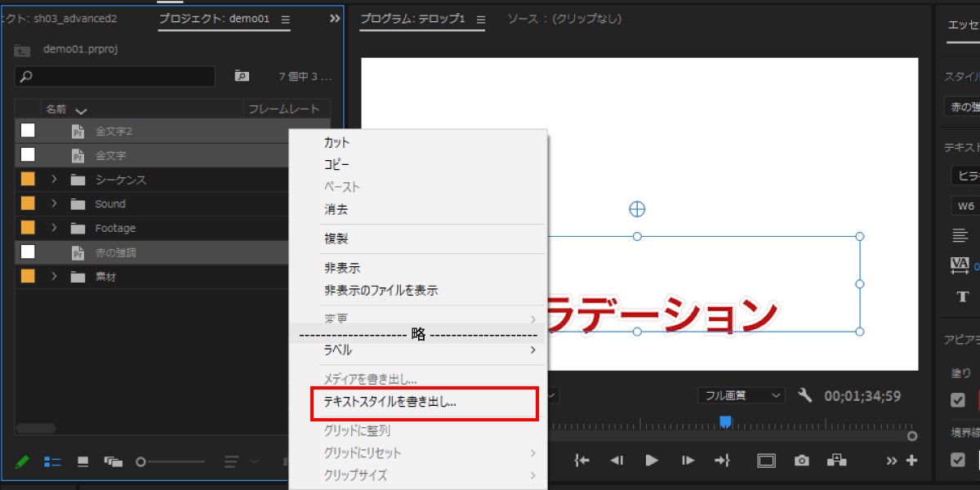Click the safe margins frame icon
The image size is (980, 490).
coord(766,461)
